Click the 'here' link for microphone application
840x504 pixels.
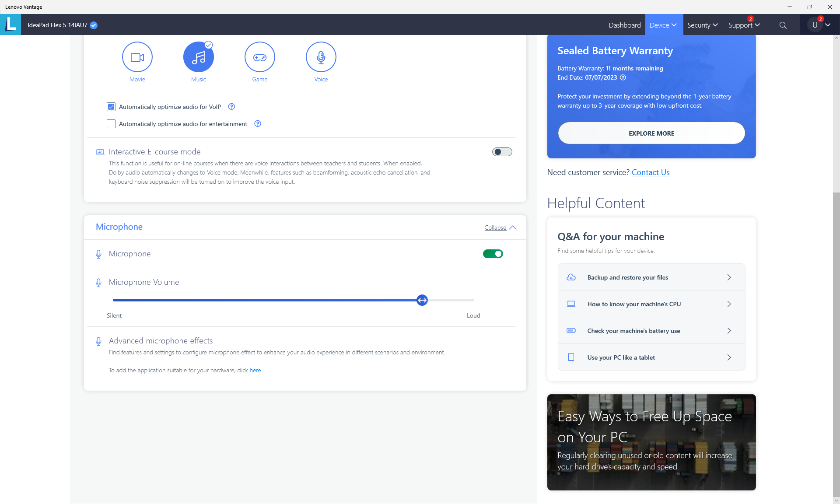(x=255, y=371)
